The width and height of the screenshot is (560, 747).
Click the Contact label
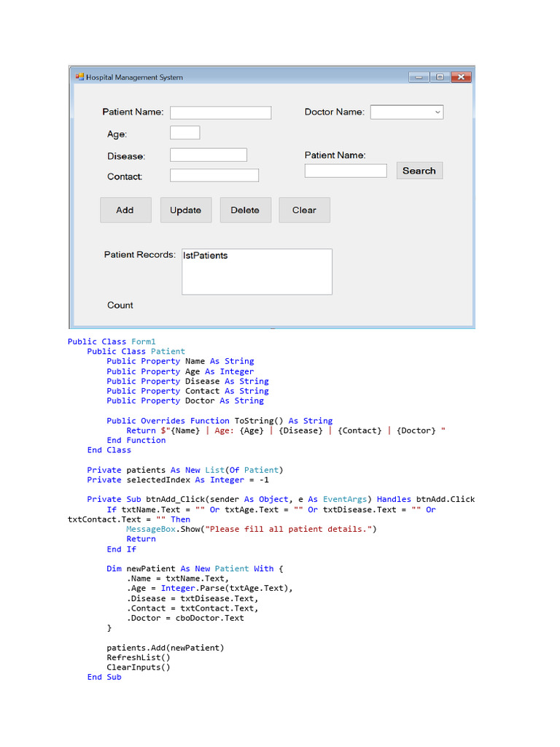point(125,177)
